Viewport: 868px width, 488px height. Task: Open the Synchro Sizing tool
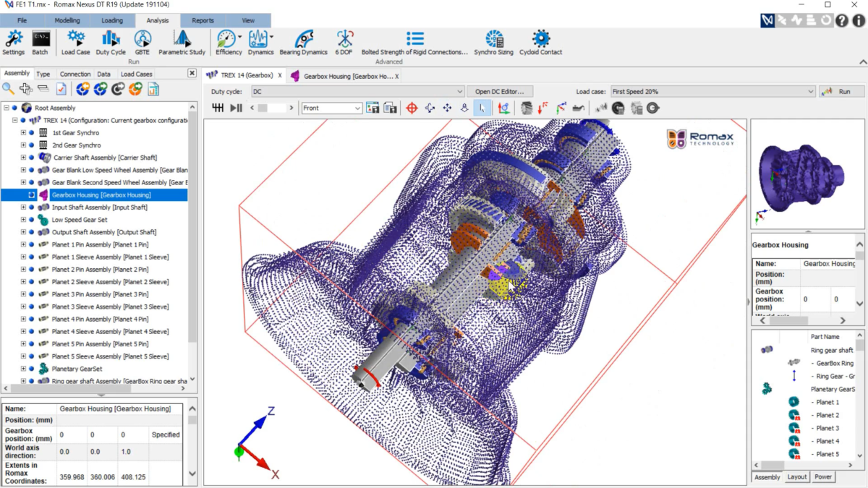494,43
